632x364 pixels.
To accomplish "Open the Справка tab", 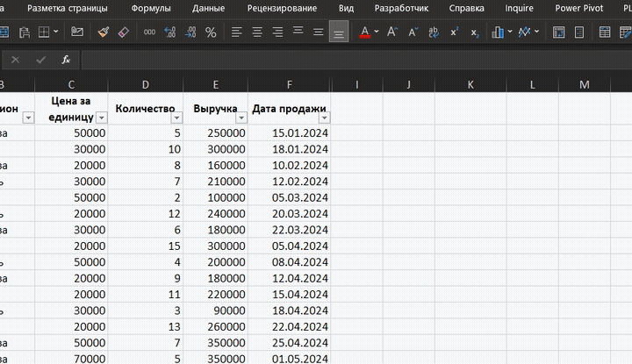I will tap(466, 8).
